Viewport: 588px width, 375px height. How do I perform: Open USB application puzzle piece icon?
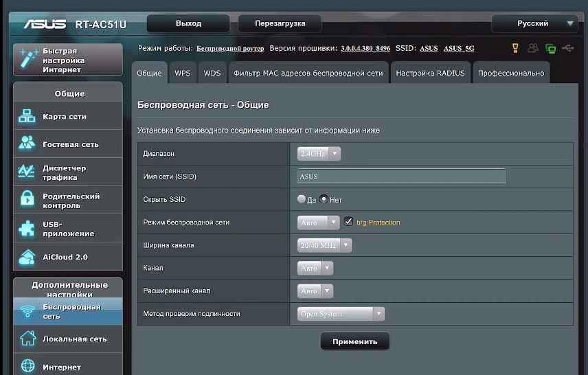27,229
